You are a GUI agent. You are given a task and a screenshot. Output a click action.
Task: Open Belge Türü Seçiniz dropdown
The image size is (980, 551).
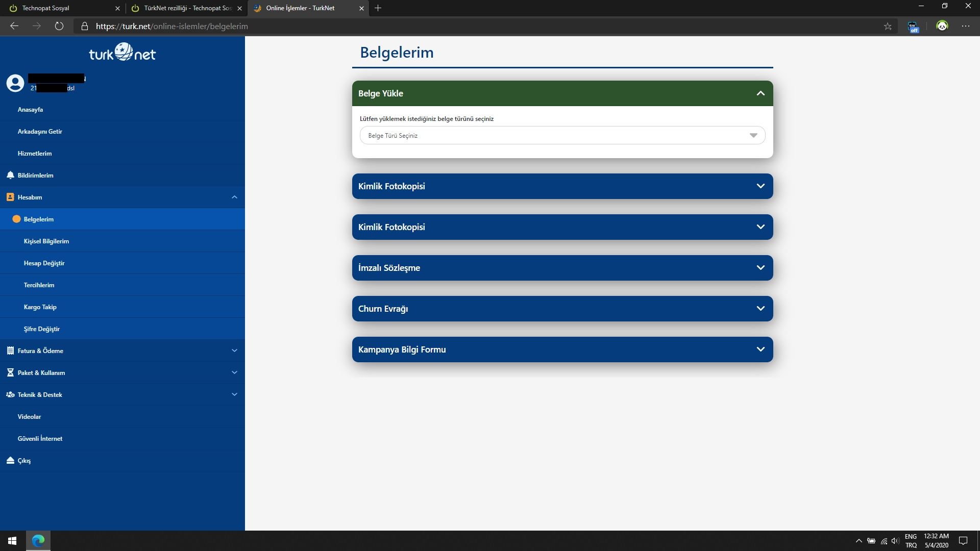point(562,136)
